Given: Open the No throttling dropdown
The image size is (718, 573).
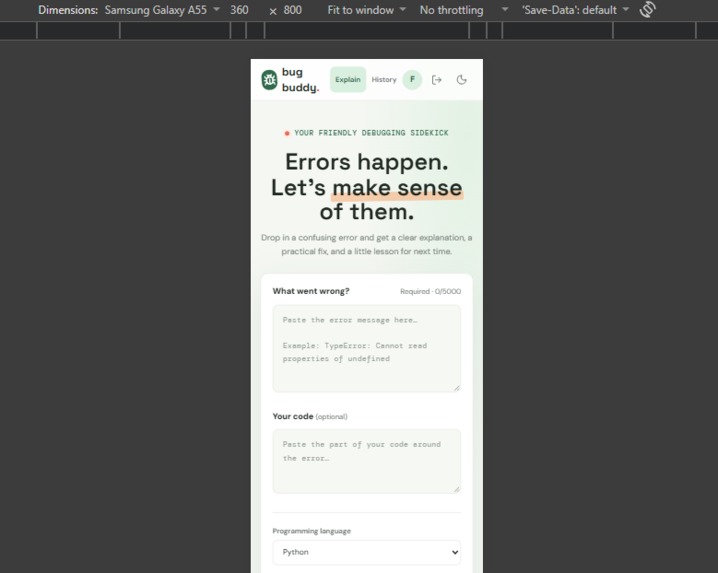Looking at the screenshot, I should coord(464,10).
